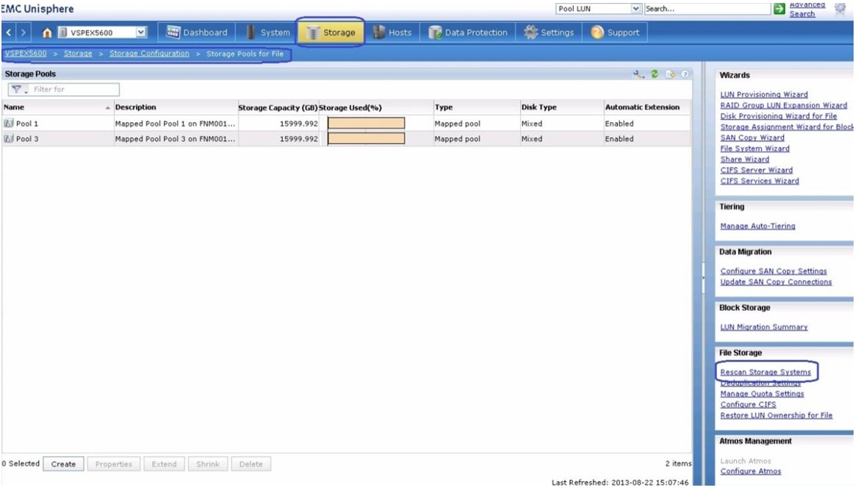Click the Pool 3 row icon
The height and width of the screenshot is (504, 858).
pyautogui.click(x=9, y=139)
